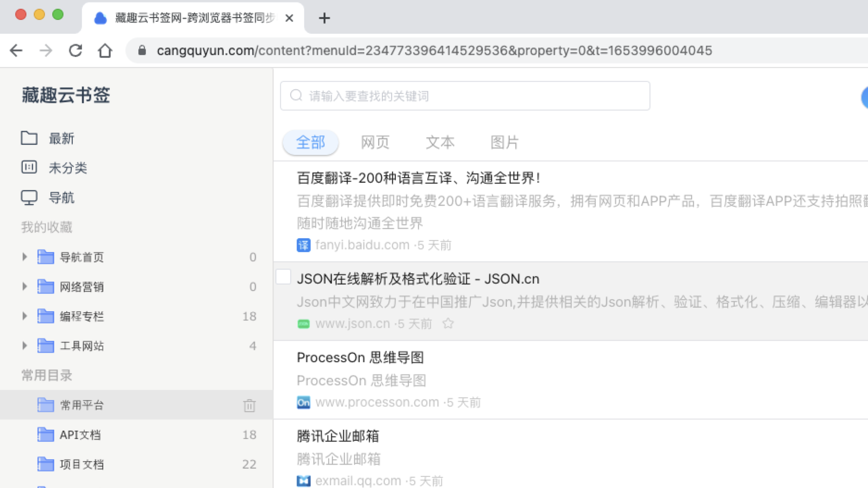Open the JSON在线解析及格式化验证 bookmark title
The image size is (868, 488).
[418, 279]
